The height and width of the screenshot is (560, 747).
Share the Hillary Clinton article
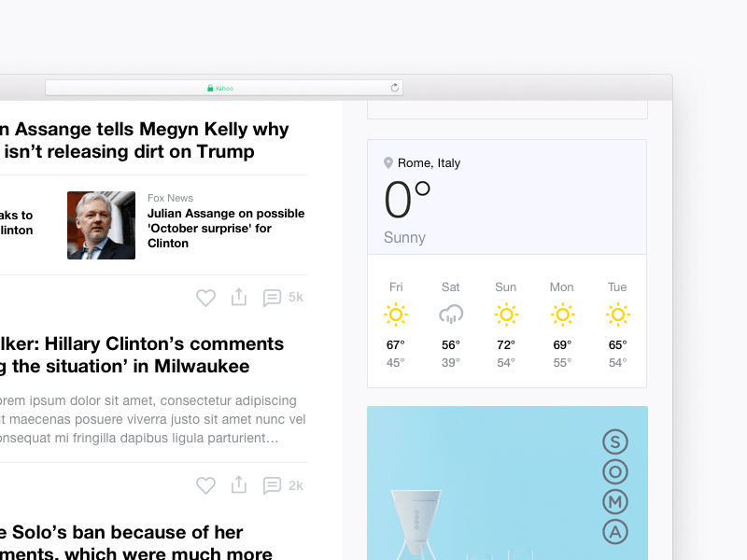(x=238, y=485)
